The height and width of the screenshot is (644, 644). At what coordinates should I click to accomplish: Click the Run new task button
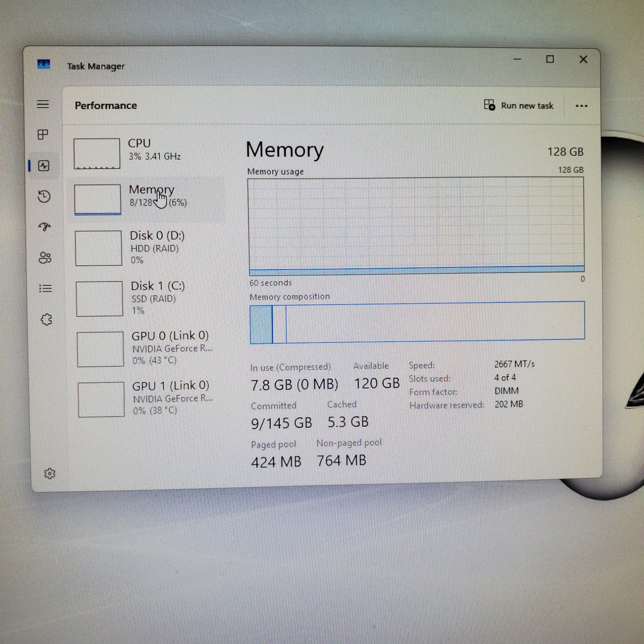pyautogui.click(x=519, y=106)
